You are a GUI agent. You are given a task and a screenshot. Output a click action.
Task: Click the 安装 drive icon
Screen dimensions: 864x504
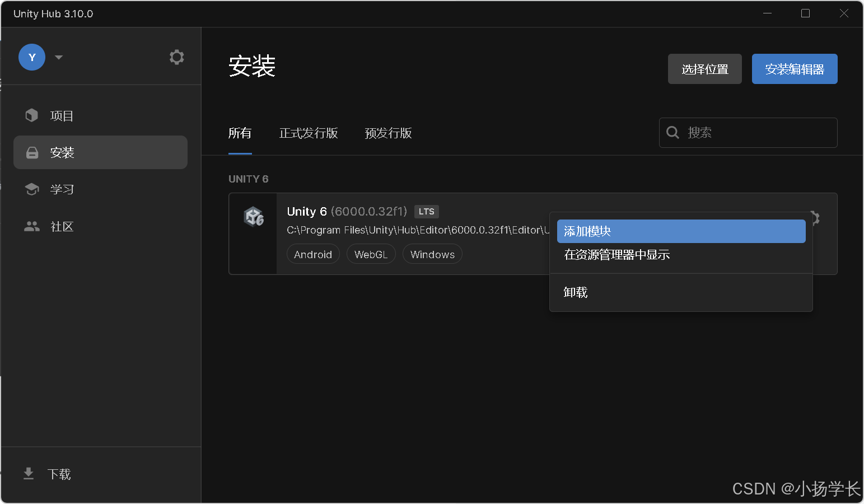(32, 152)
